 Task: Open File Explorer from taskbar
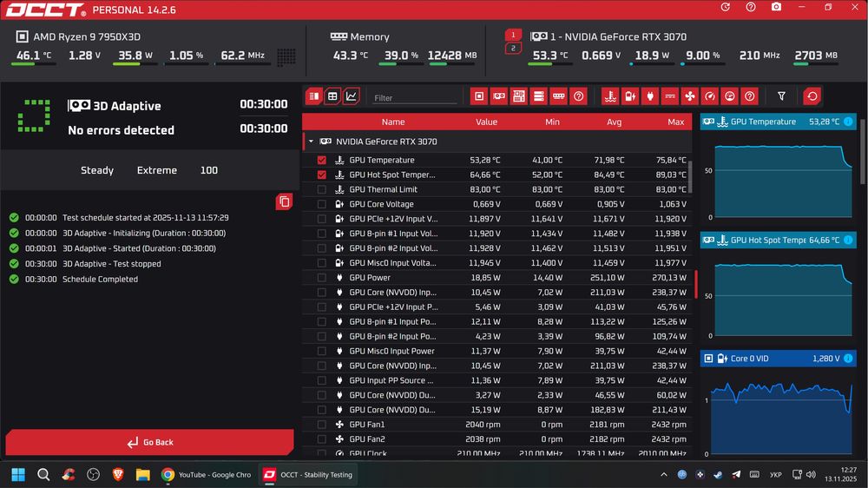click(x=143, y=475)
